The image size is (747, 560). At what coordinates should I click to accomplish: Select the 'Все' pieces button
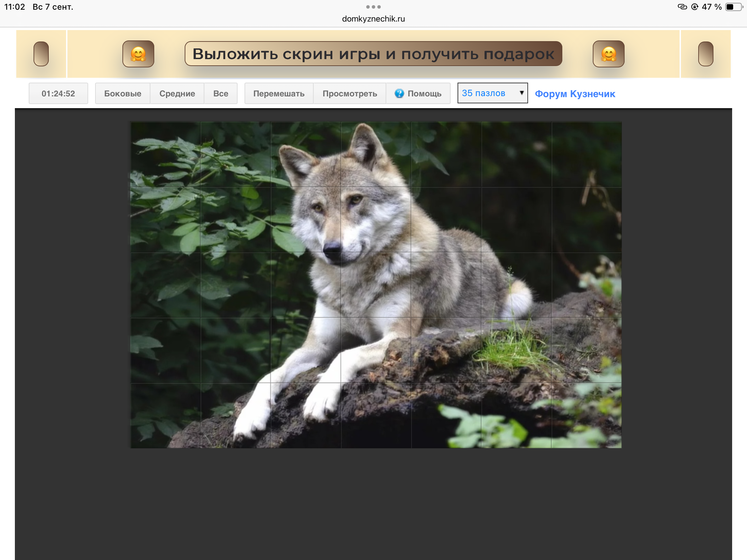coord(221,93)
